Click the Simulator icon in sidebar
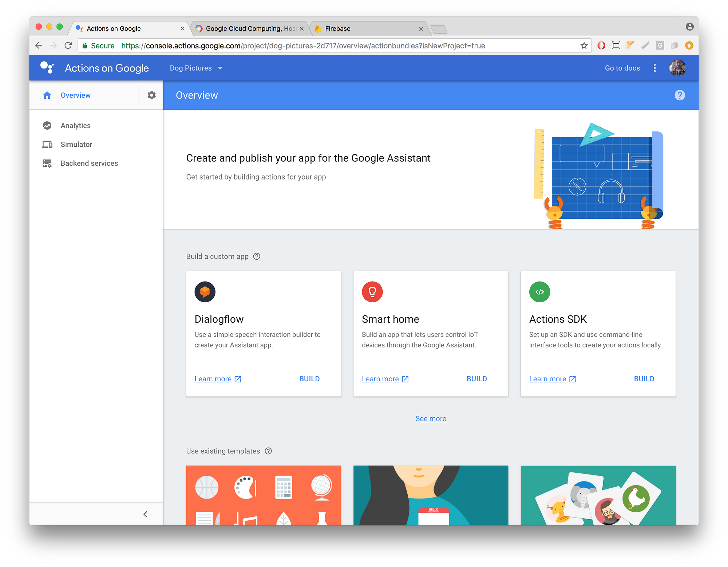This screenshot has width=728, height=567. (47, 144)
